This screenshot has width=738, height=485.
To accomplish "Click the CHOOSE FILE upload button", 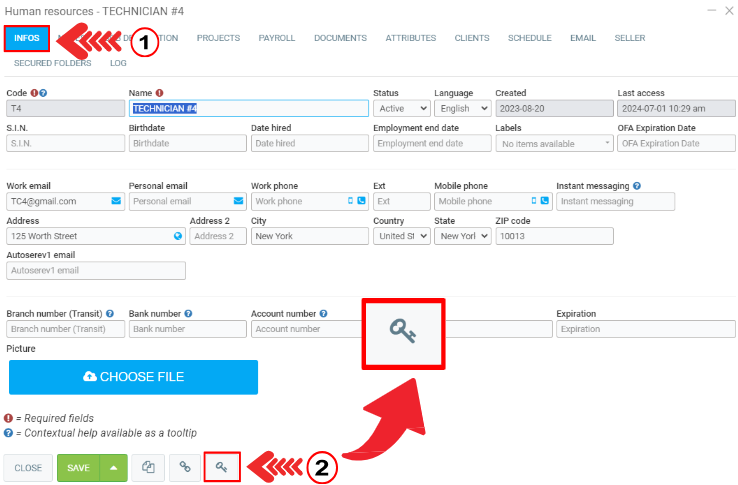I will pos(133,377).
